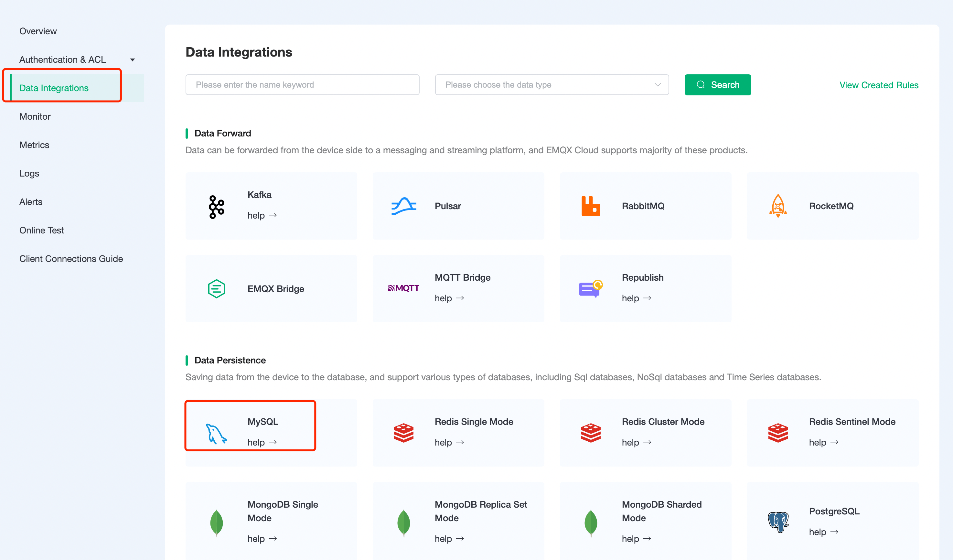Click the Kafka help arrow link
953x560 pixels.
pyautogui.click(x=262, y=215)
